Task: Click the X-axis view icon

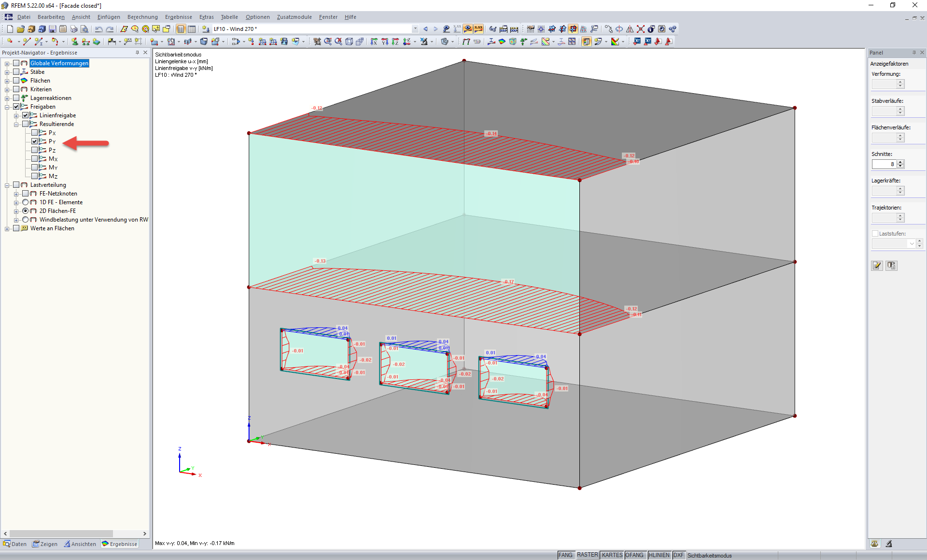Action: (x=374, y=42)
